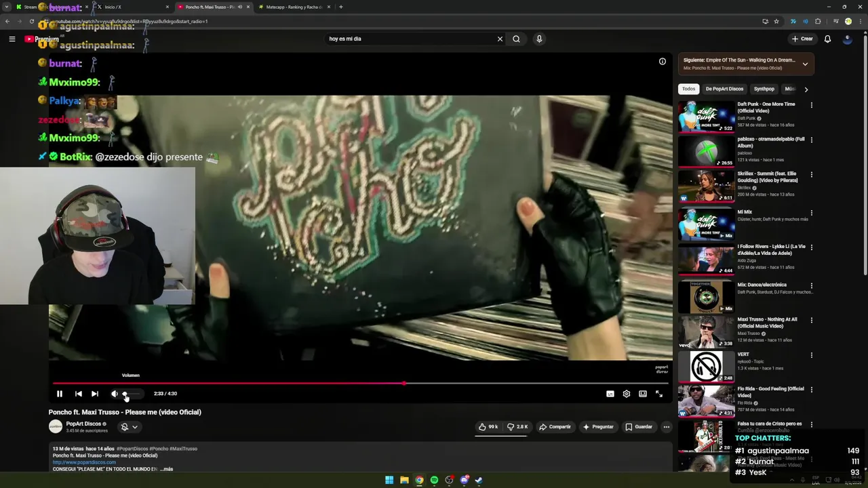Go to the YouTube Premium home logo
868x488 pixels.
(42, 39)
